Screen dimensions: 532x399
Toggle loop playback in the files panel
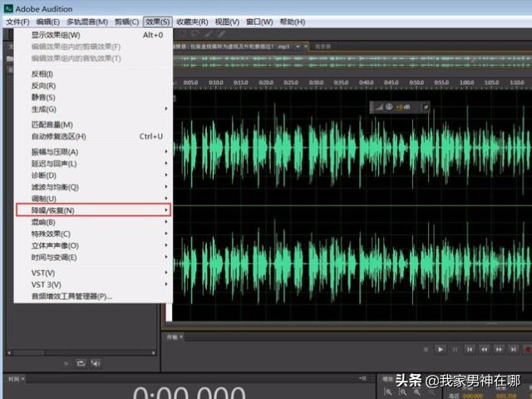click(x=81, y=363)
